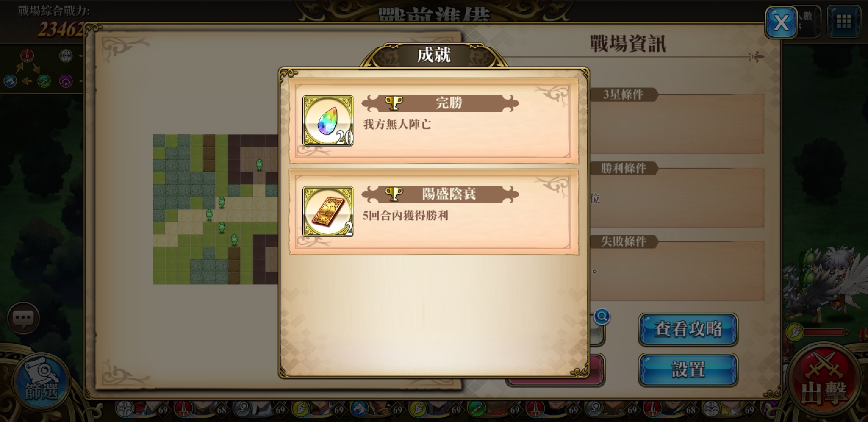Tap the rainbow crystal reward icon
This screenshot has height=422, width=868.
point(328,121)
